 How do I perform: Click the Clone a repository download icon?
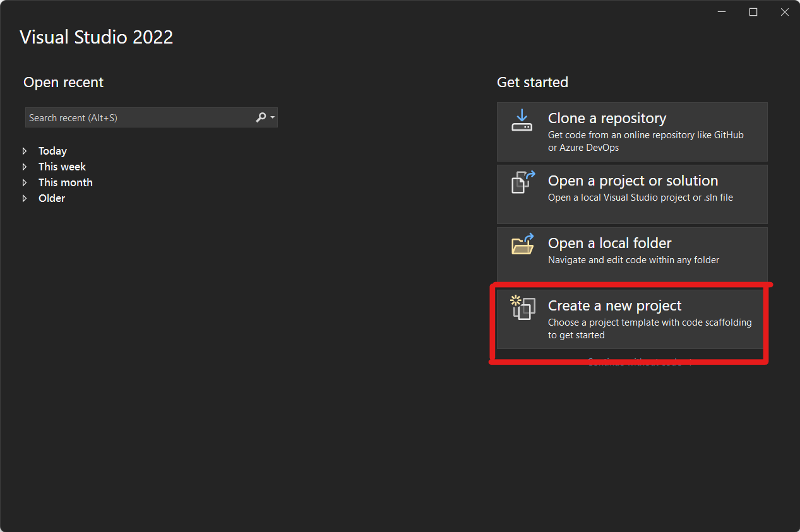pos(522,121)
